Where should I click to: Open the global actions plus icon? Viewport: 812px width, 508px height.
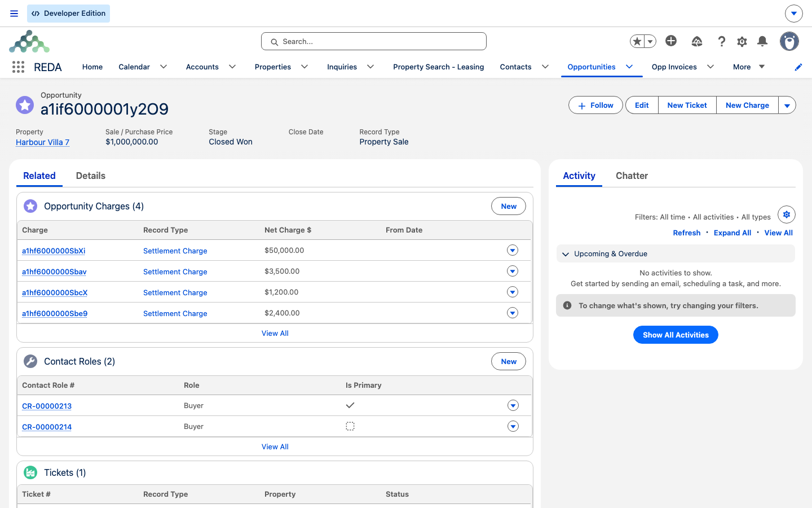[x=671, y=41]
